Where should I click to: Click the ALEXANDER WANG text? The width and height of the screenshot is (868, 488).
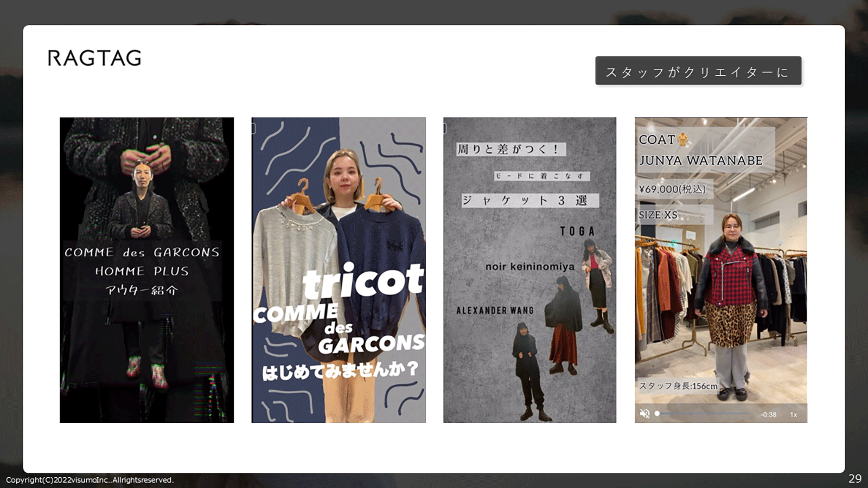495,311
